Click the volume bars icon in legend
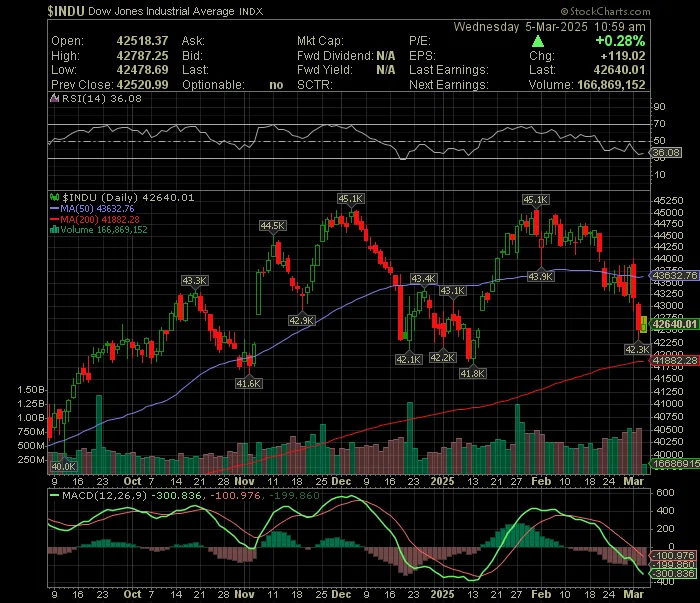The height and width of the screenshot is (603, 700). 54,230
